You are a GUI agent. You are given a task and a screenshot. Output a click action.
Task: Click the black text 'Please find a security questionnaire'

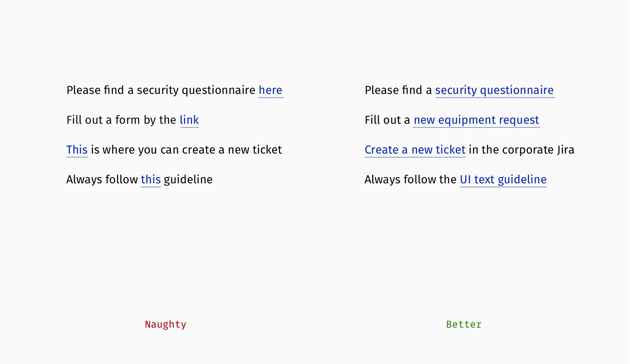(x=161, y=90)
